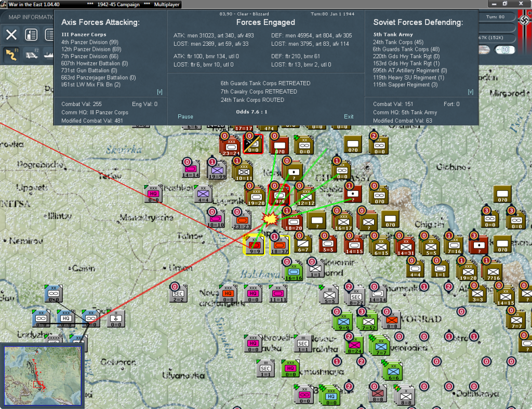The height and width of the screenshot is (409, 532).
Task: Select the lavender 4=4 infantry counter
Action: (x=203, y=194)
